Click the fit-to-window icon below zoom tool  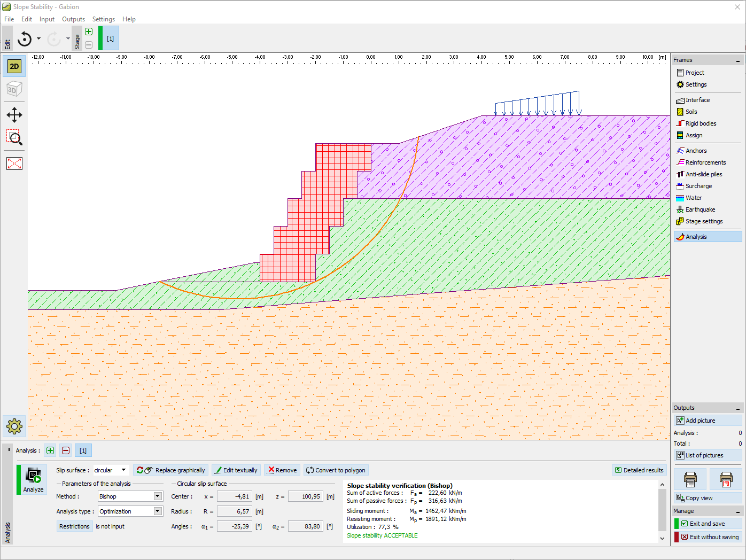tap(14, 164)
